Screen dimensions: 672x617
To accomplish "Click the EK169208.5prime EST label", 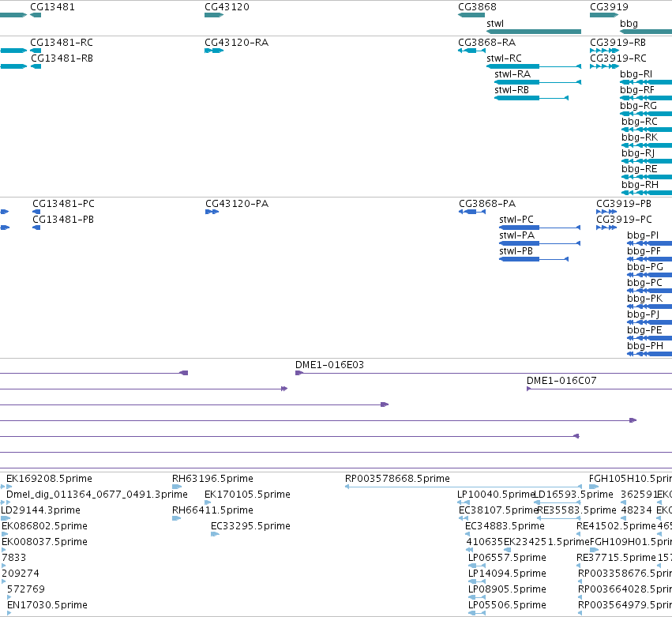I will pyautogui.click(x=49, y=479).
